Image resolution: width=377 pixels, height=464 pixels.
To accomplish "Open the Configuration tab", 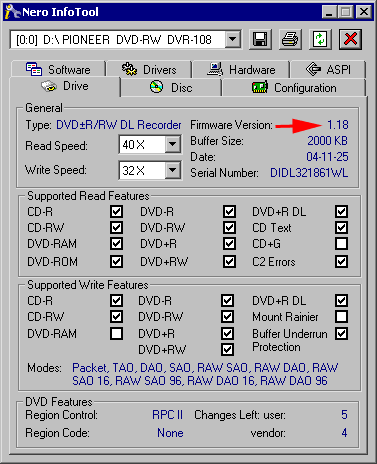I will pos(294,88).
